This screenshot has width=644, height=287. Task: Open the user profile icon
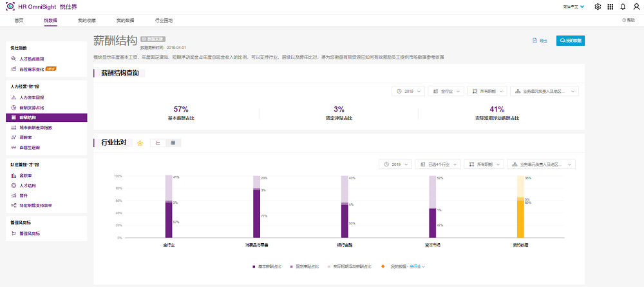coord(634,7)
